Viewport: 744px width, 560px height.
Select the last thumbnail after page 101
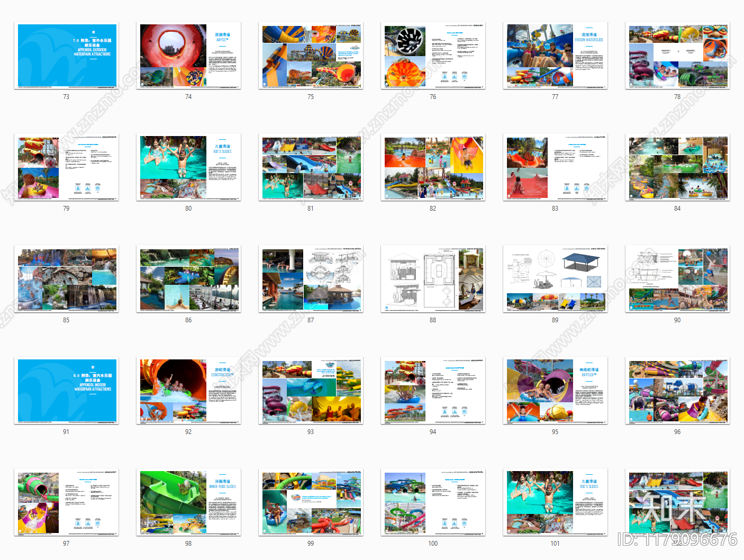677,502
